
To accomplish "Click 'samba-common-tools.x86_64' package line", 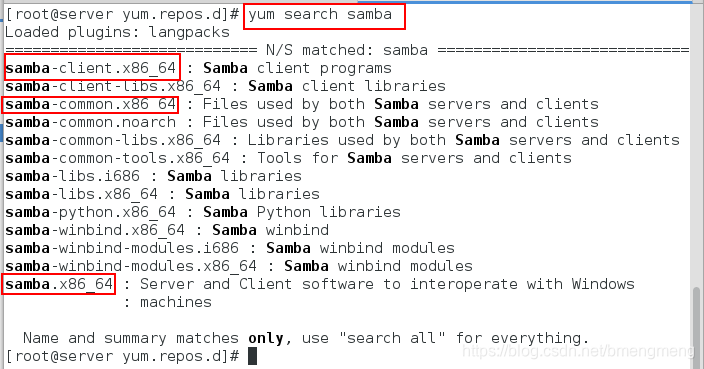I will click(288, 158).
